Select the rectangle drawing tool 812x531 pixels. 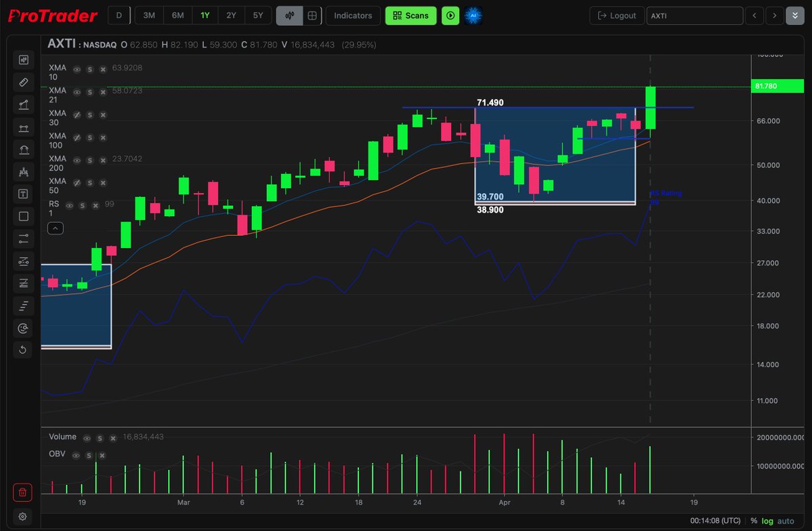(23, 215)
